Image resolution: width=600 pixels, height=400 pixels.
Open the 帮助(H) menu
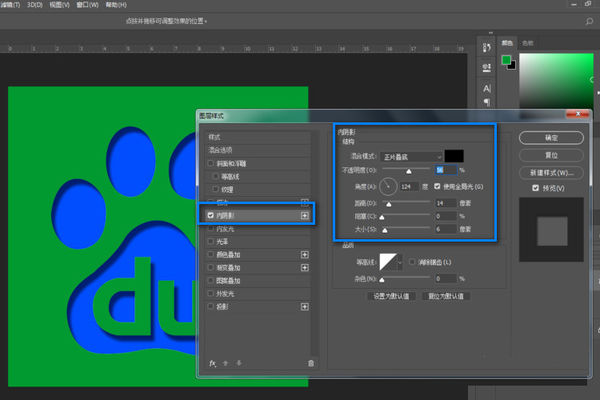(116, 5)
